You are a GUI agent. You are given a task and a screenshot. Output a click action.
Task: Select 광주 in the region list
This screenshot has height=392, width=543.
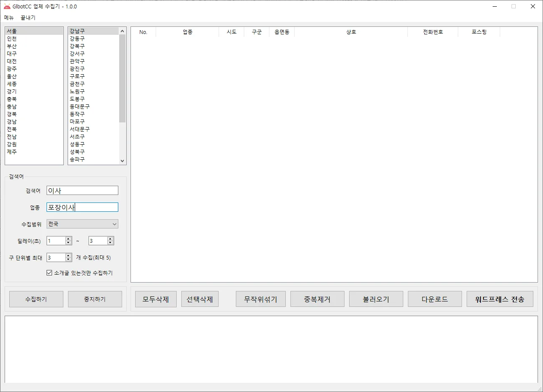point(34,69)
